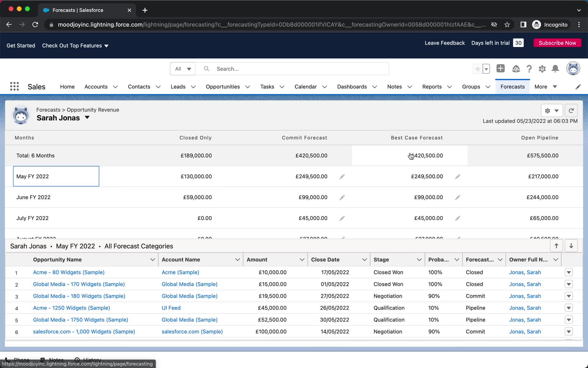Edit June FY 2022 Commit Forecast

(x=342, y=197)
